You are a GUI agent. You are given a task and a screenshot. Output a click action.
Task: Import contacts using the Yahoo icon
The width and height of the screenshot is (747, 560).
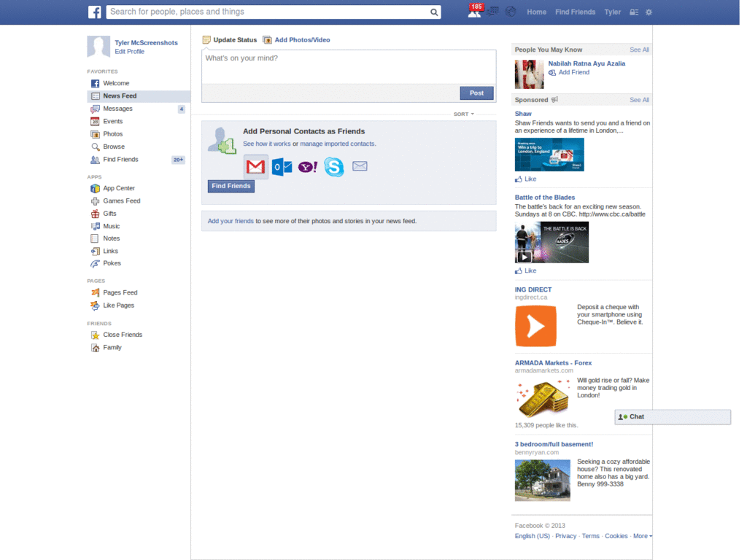pos(308,167)
